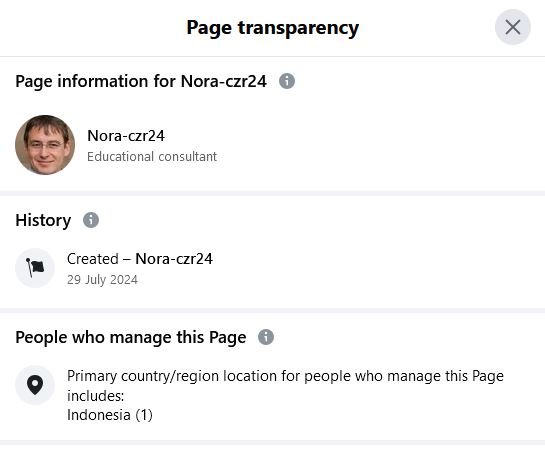Click info icon beside Page information heading
This screenshot has height=451, width=545.
click(x=287, y=81)
